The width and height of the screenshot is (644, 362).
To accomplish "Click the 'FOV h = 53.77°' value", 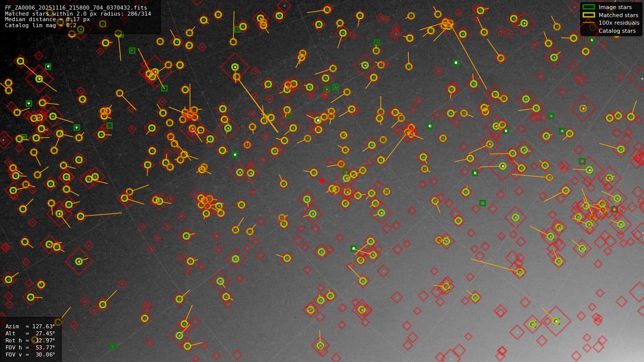I will [30, 348].
